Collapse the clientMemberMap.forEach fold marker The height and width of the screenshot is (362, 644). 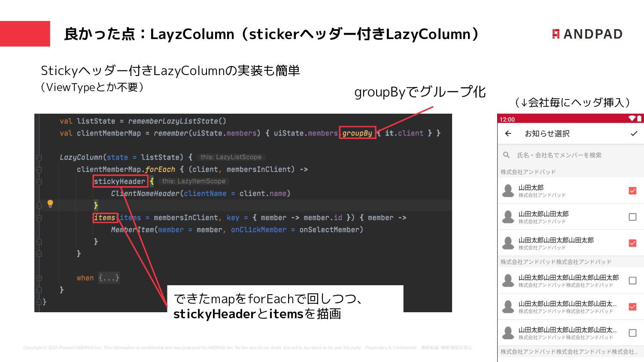click(x=39, y=170)
